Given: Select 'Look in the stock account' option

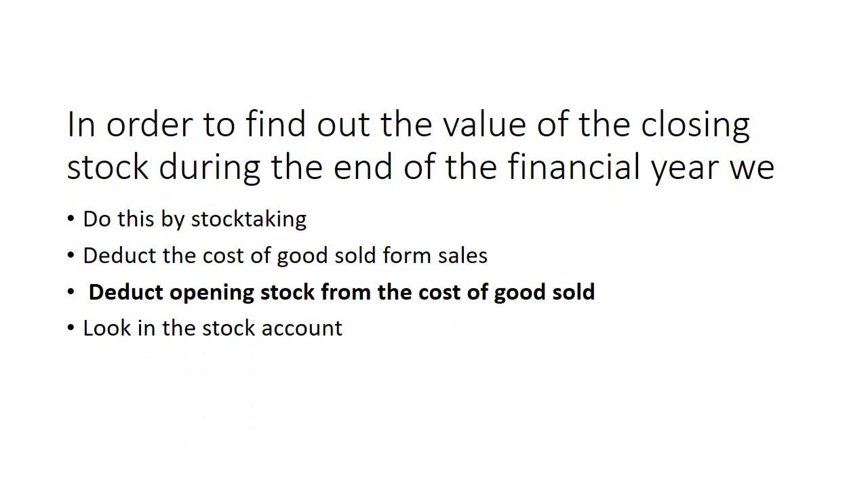Looking at the screenshot, I should point(212,328).
